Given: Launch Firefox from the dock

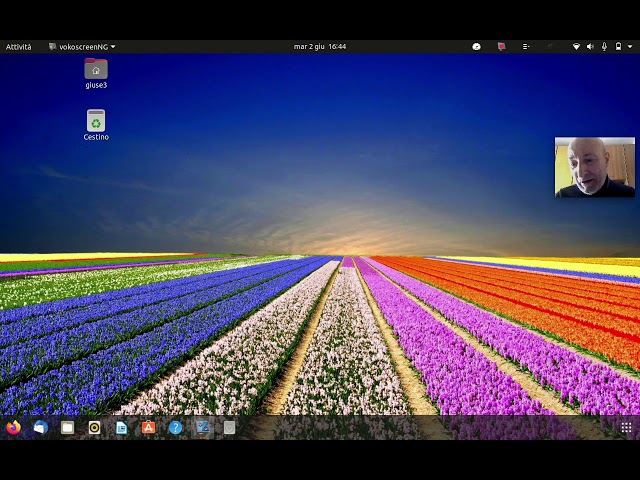Looking at the screenshot, I should [13, 427].
